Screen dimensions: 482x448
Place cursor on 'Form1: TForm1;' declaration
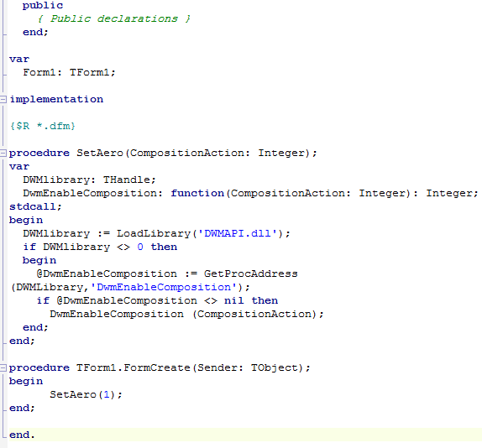point(69,72)
